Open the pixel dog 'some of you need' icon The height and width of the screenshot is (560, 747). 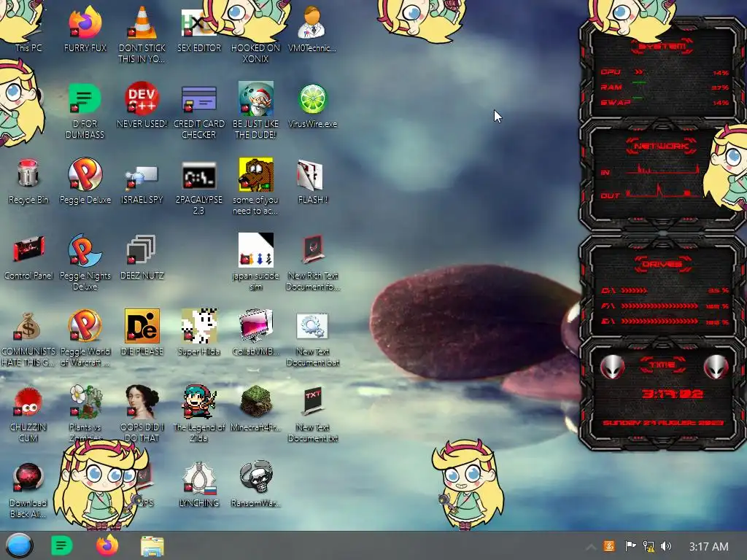(256, 174)
